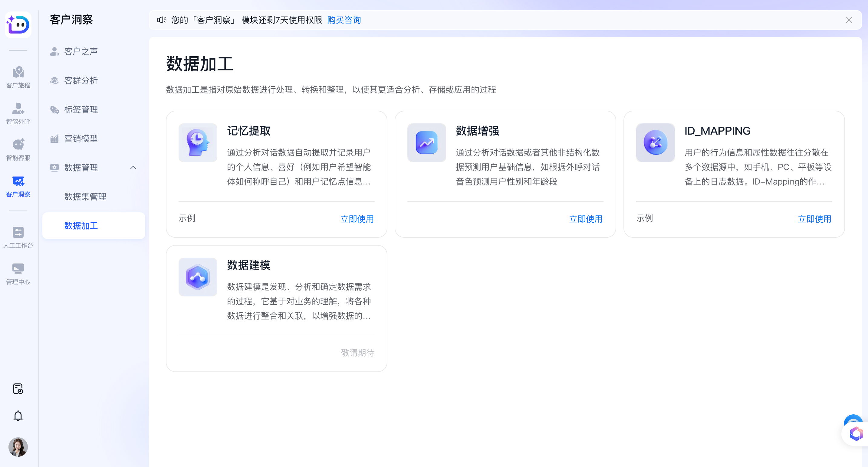Screen dimensions: 868x467
Task: Click the app logo at top left
Action: pos(18,24)
